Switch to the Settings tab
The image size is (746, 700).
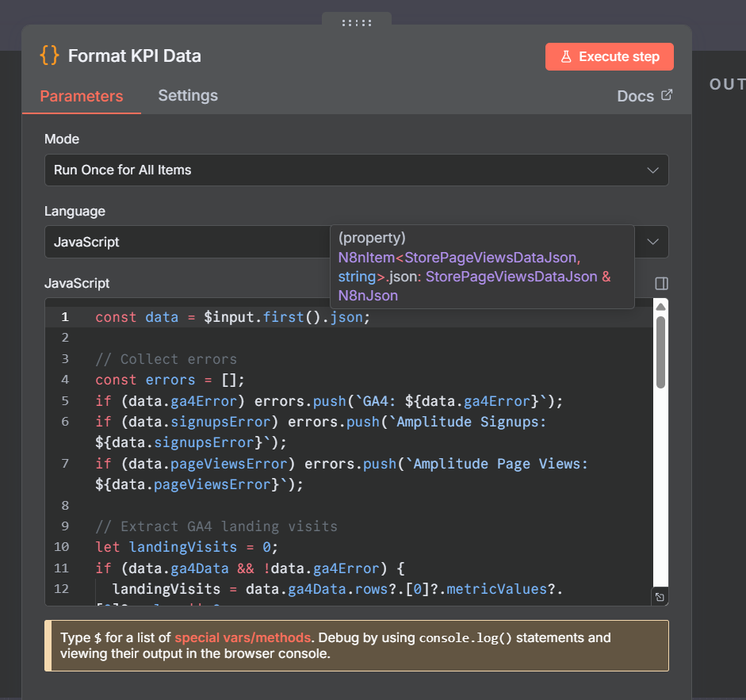tap(188, 95)
